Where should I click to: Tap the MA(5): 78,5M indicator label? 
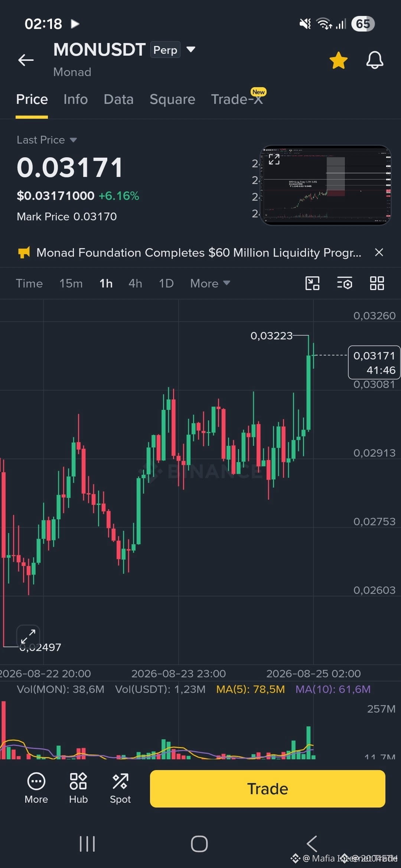click(251, 689)
